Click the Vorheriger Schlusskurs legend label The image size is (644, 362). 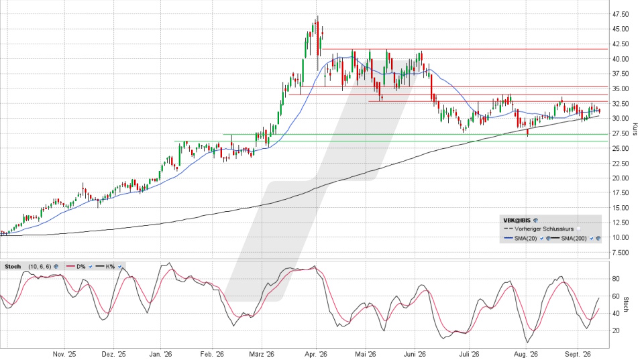(544, 229)
